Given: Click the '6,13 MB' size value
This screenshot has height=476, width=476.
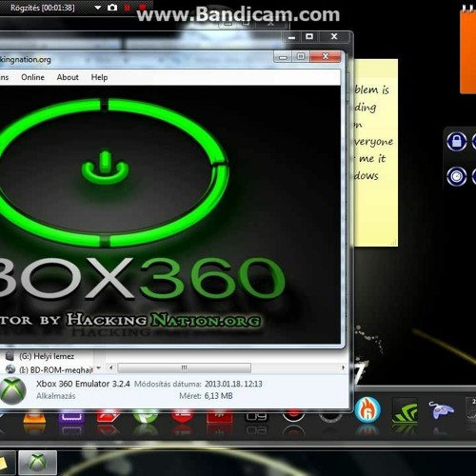Looking at the screenshot, I should pyautogui.click(x=218, y=396).
